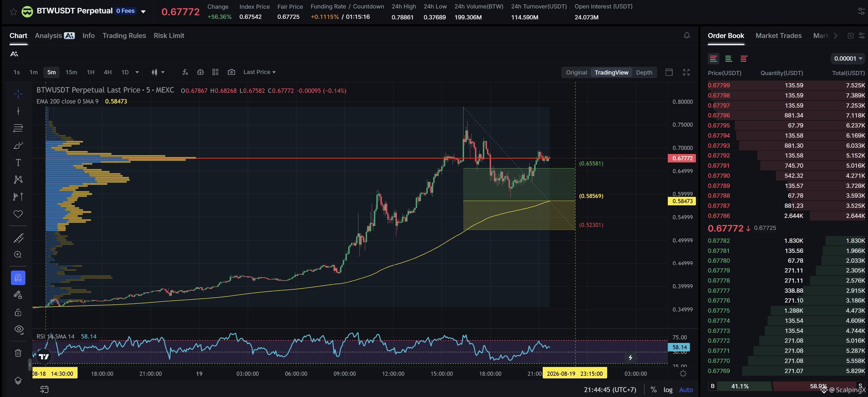Show both bids and asks order book view
868x397 pixels.
pyautogui.click(x=713, y=59)
